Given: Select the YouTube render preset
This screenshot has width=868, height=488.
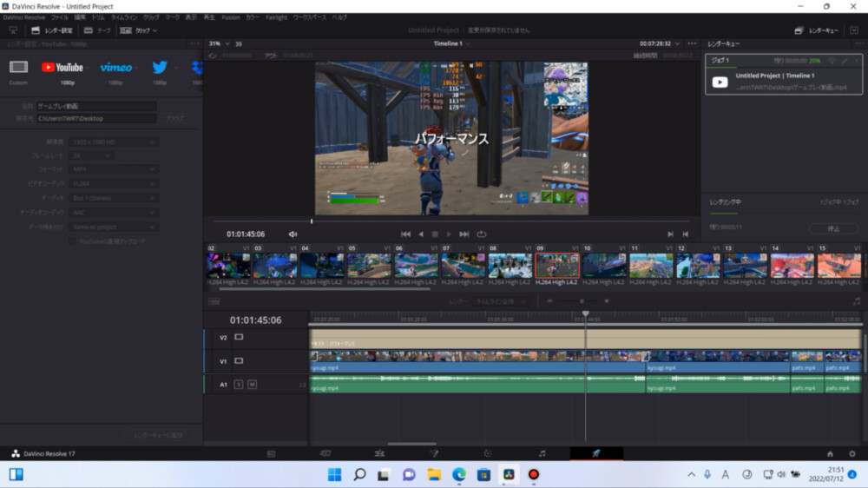Looking at the screenshot, I should [x=62, y=68].
